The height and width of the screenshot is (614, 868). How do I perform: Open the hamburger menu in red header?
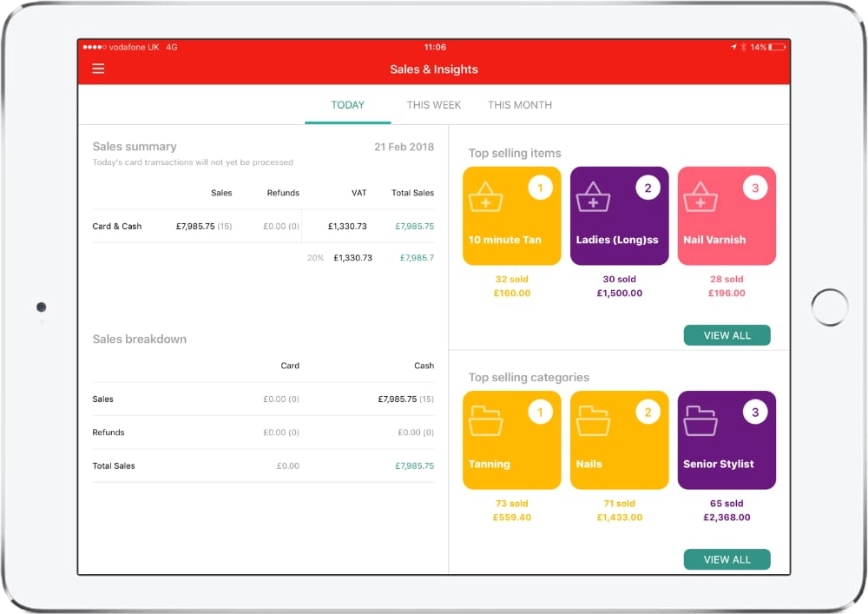pyautogui.click(x=98, y=69)
